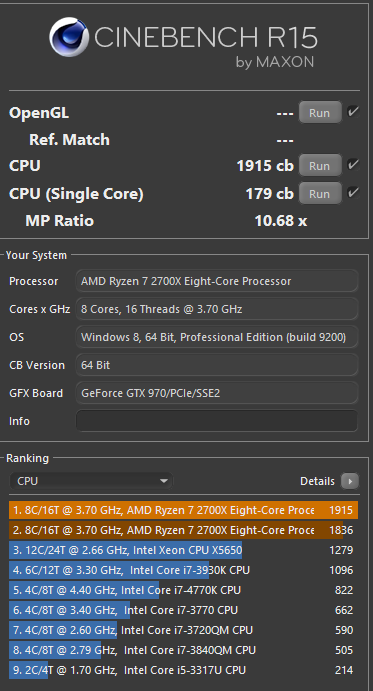The height and width of the screenshot is (691, 373).
Task: Open the CPU ranking type dropdown
Action: click(91, 481)
